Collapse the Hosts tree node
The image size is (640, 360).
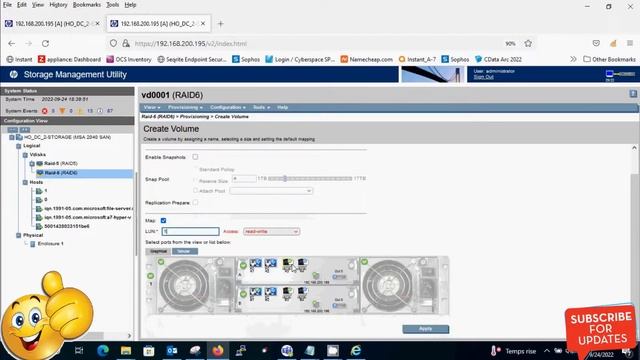pos(25,182)
